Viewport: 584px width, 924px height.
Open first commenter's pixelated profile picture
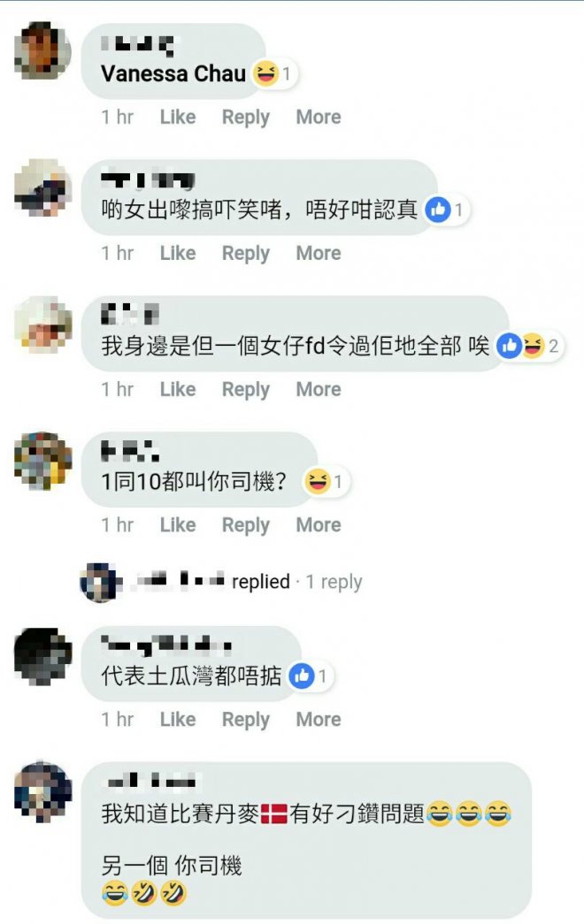tap(42, 50)
